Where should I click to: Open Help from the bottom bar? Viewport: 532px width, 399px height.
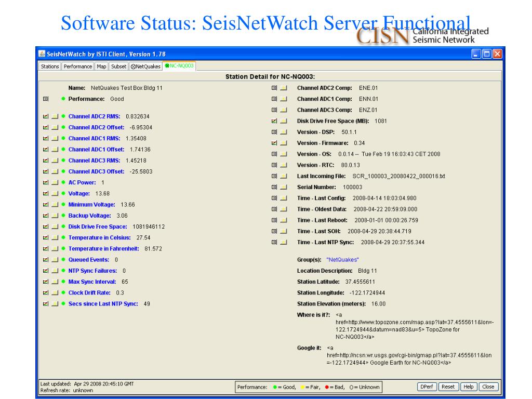coord(469,387)
